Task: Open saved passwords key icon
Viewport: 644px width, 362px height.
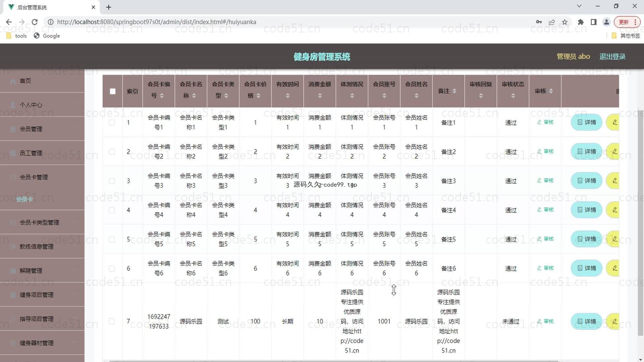Action: tap(539, 22)
